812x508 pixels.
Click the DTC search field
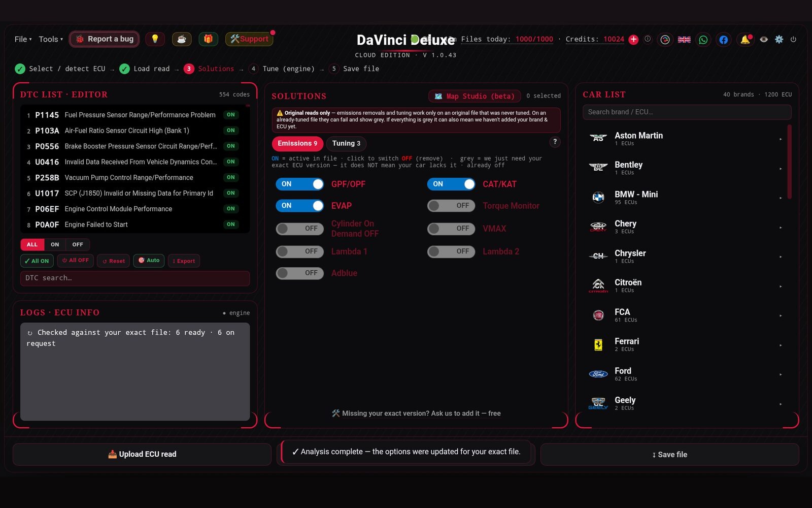pos(135,278)
